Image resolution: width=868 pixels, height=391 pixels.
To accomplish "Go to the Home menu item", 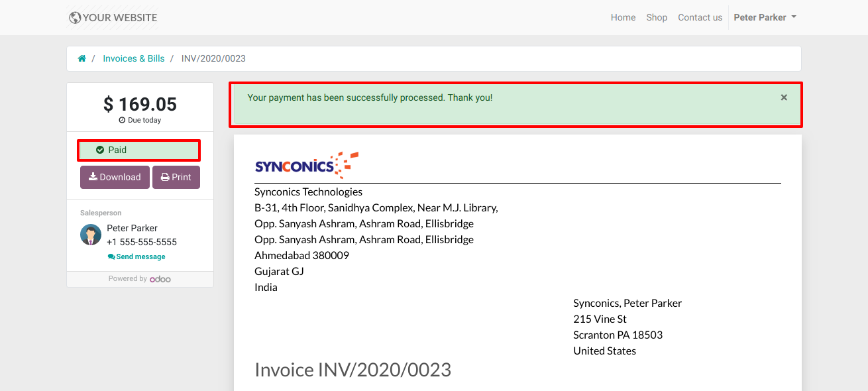I will 623,17.
